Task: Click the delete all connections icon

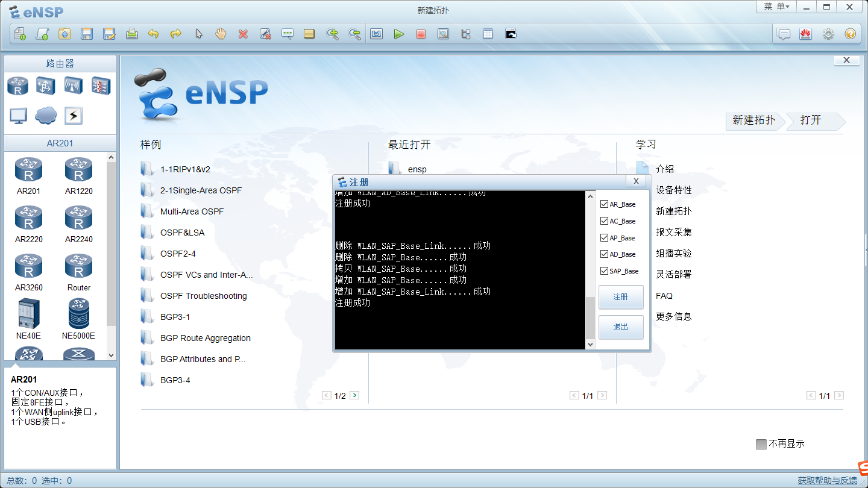Action: coord(265,34)
